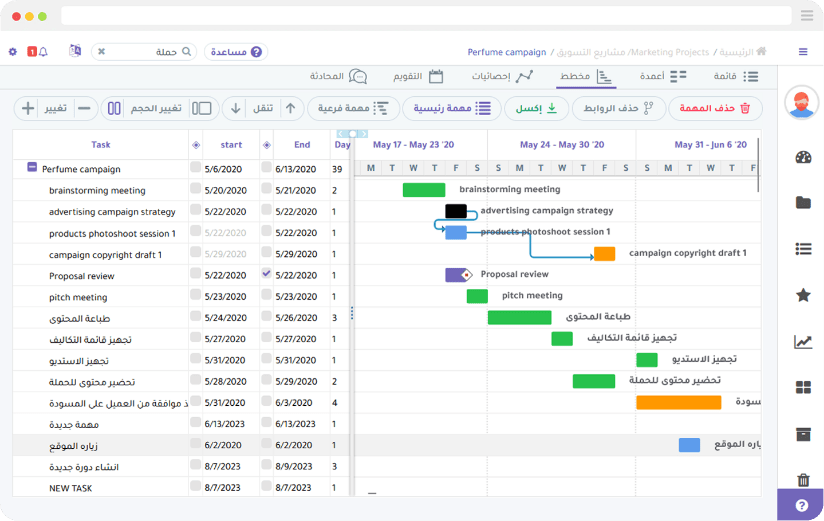Open list icon in sidebar
Screen dimensions: 824x521
[x=803, y=249]
